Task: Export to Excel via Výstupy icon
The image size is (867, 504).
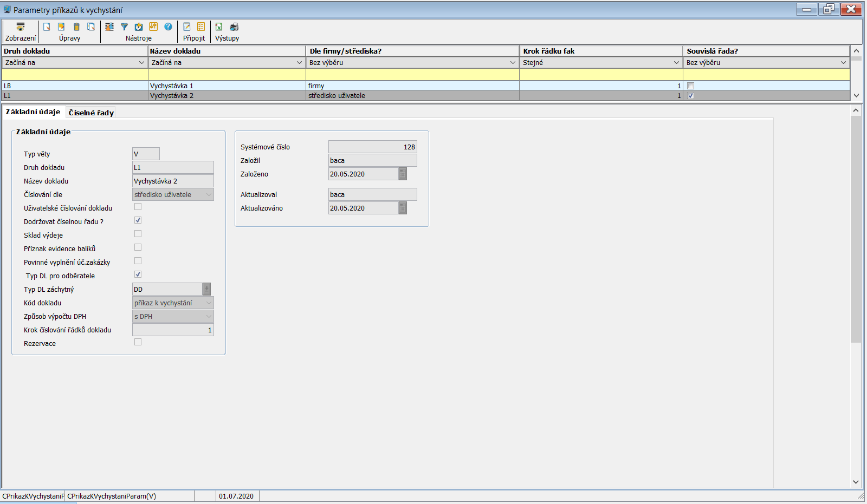Action: point(219,27)
